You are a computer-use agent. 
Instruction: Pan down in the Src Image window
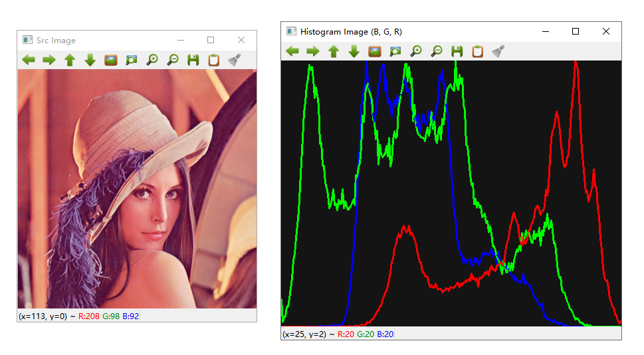click(90, 60)
